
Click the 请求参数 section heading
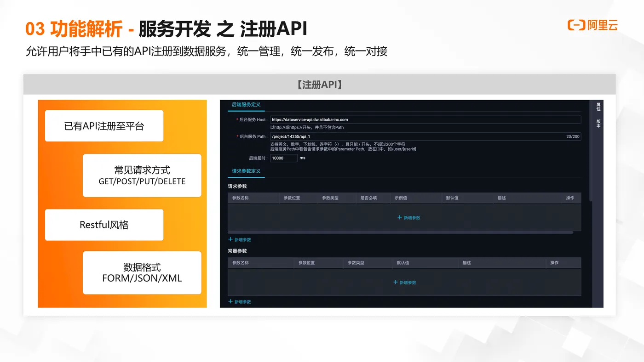click(237, 187)
